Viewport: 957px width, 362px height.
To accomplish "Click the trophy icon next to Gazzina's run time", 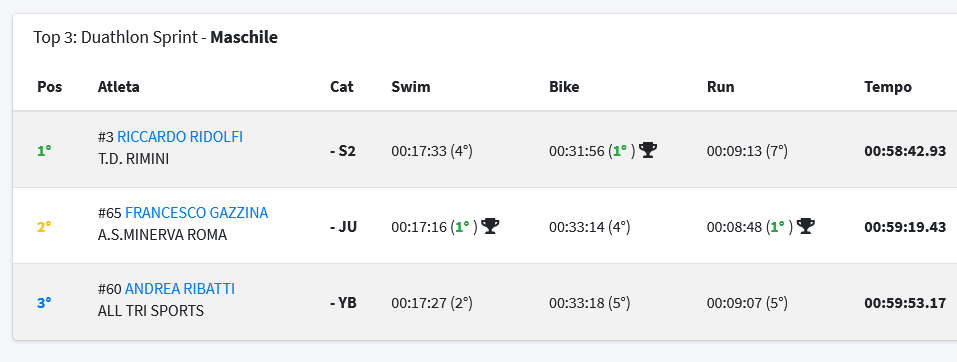I will pyautogui.click(x=806, y=226).
